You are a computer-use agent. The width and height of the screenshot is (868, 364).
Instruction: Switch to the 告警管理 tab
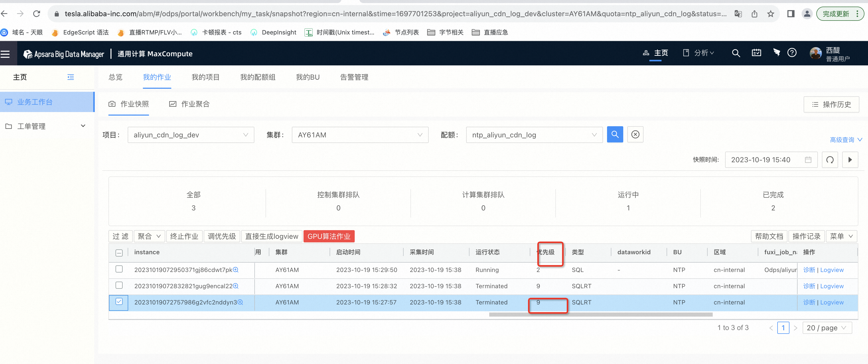pos(354,77)
